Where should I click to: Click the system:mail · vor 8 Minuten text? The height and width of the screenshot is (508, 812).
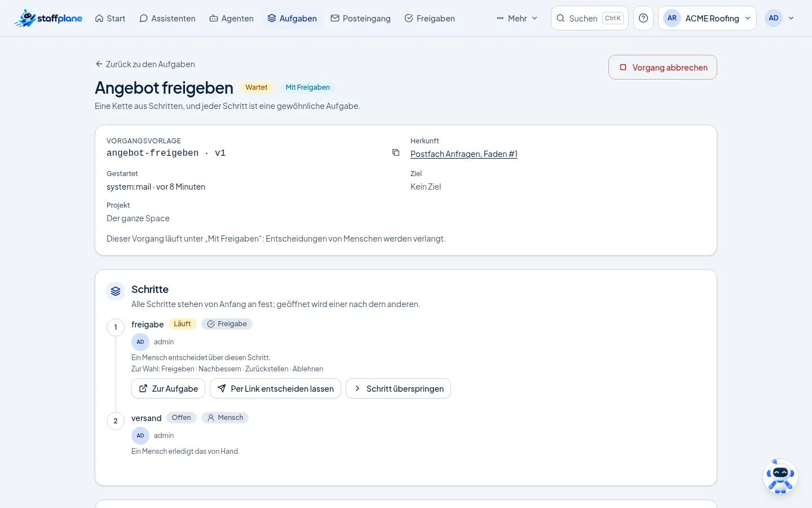pos(156,187)
